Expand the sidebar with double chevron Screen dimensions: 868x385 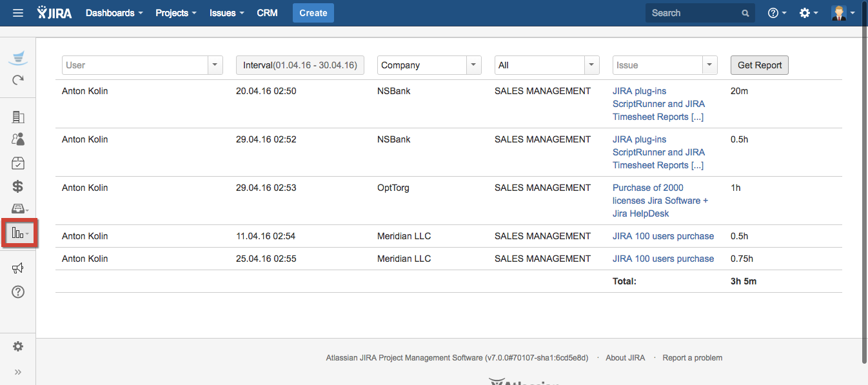click(18, 372)
